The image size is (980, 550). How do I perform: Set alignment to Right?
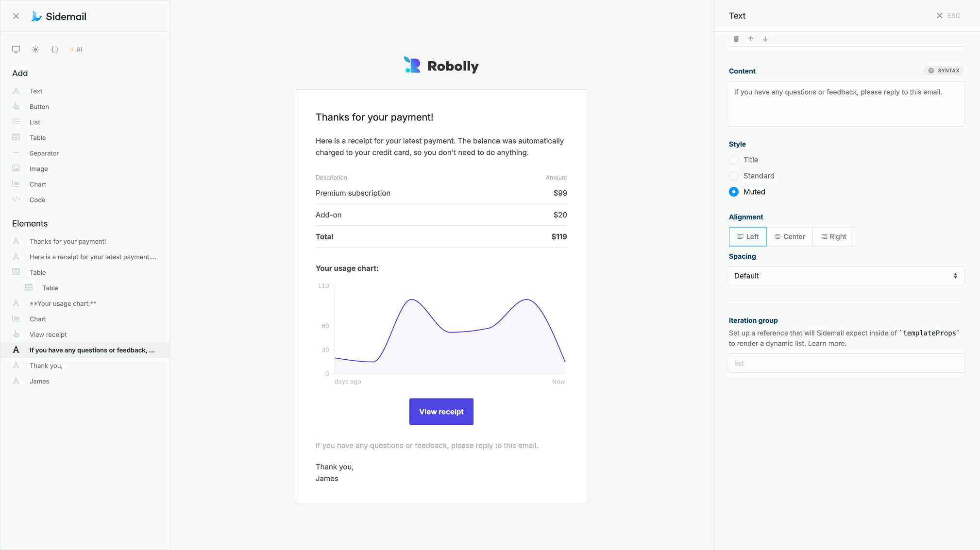pos(833,237)
